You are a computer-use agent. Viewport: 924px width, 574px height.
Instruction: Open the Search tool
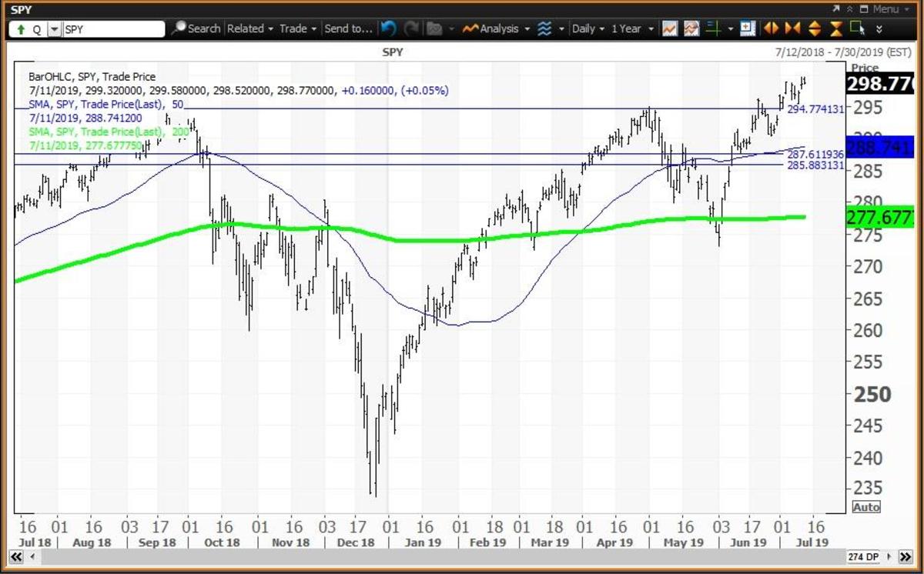point(197,28)
